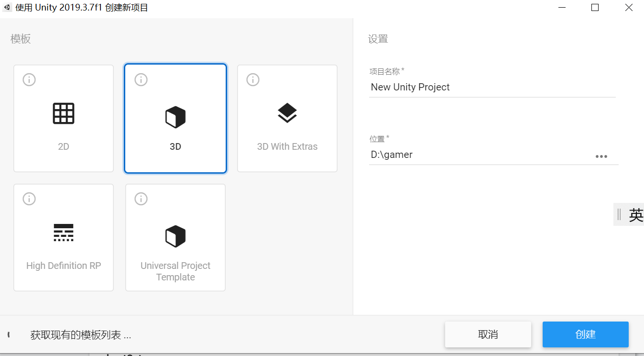Close the Unity project window
Viewport: 644px width, 356px height.
629,8
